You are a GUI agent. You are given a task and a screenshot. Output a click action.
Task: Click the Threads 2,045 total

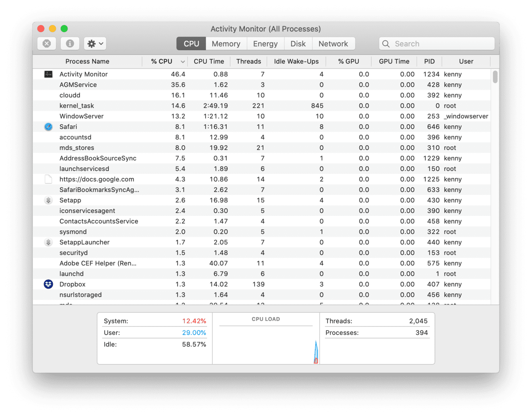pos(418,321)
